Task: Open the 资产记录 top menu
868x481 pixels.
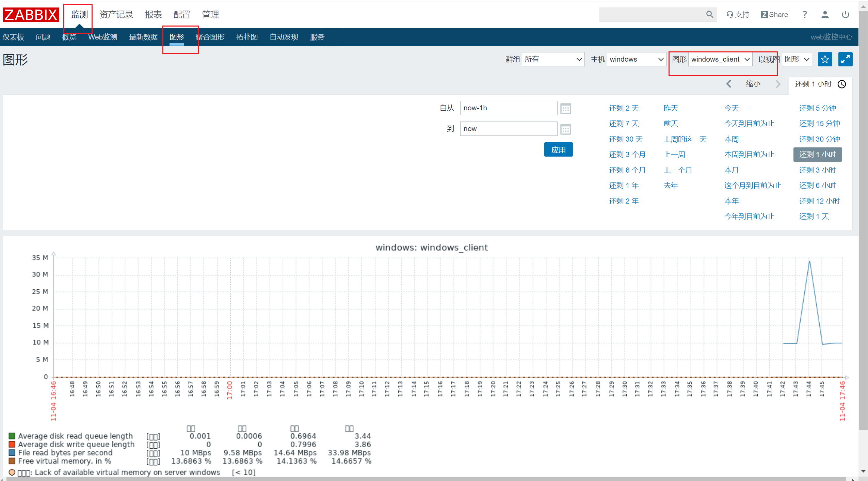Action: pos(116,15)
